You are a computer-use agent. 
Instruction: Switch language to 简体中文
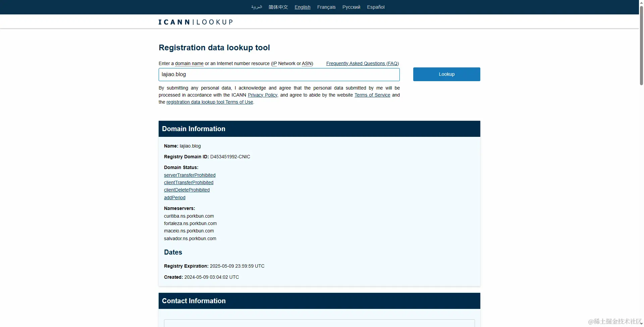click(278, 7)
